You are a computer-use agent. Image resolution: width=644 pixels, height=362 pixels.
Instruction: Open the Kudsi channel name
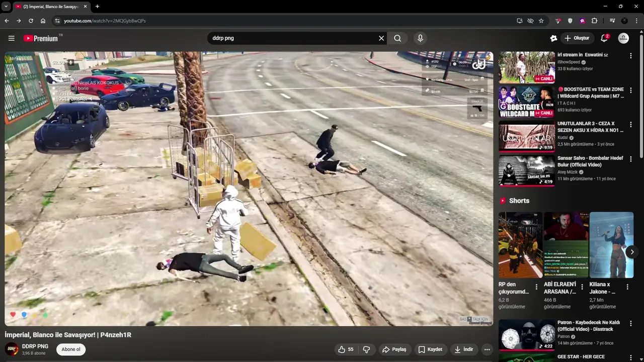[x=563, y=137]
